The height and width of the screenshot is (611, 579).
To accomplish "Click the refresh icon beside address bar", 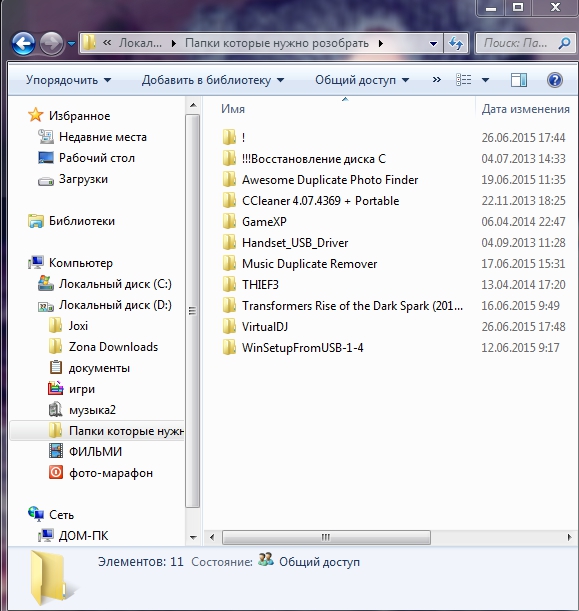I will (456, 43).
